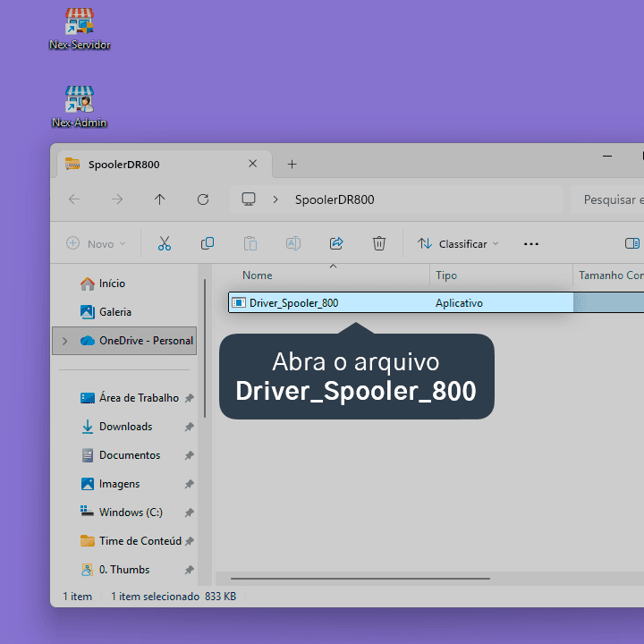Screen dimensions: 644x644
Task: Click the Refresh arrow button
Action: tap(203, 199)
